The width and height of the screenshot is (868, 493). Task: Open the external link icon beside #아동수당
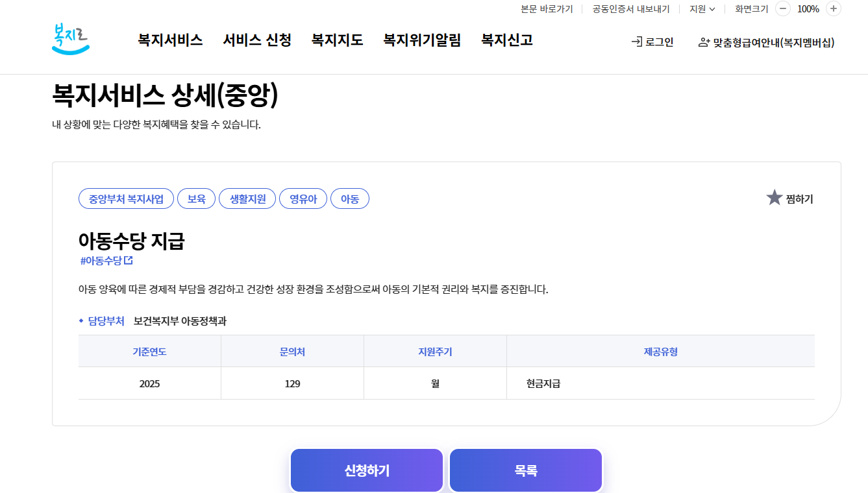pos(129,259)
